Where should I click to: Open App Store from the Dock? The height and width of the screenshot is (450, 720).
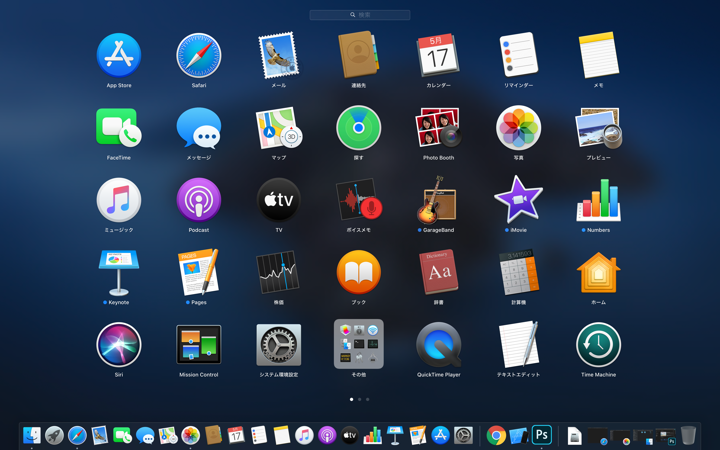click(x=440, y=435)
